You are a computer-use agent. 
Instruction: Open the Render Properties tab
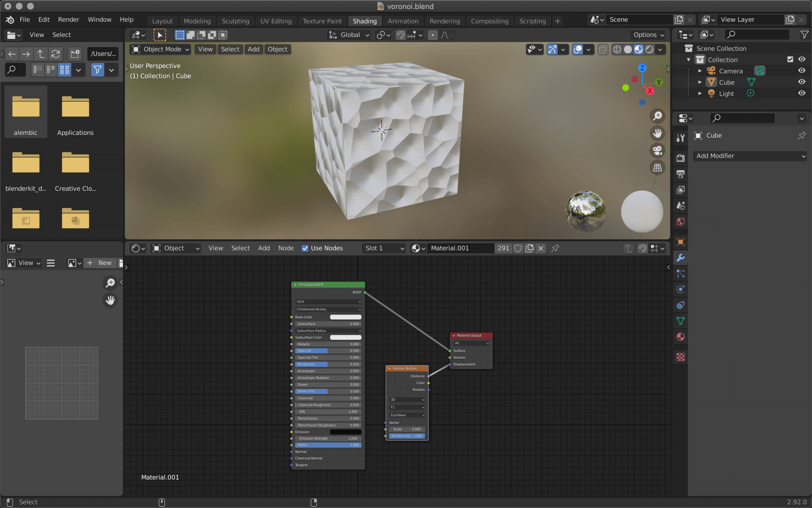[x=681, y=158]
